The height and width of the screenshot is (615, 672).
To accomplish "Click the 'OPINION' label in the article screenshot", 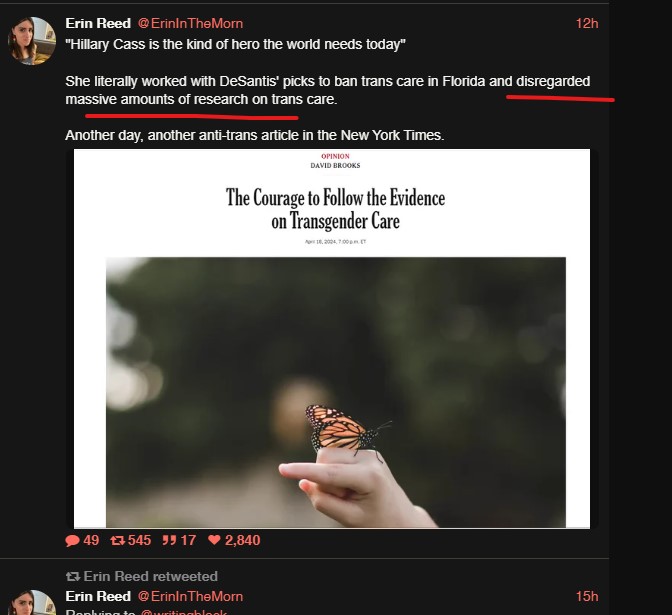I will tap(335, 157).
